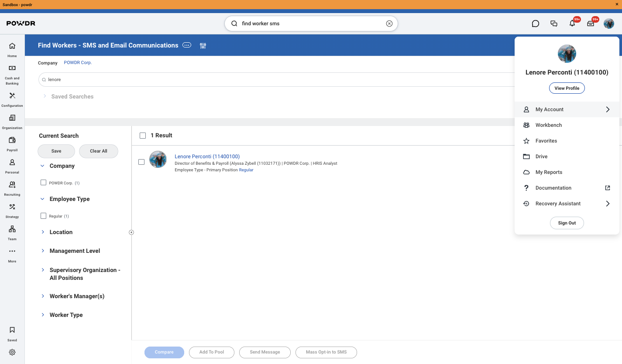Show More sidebar options
Viewport: 622px width, 364px height.
pos(12,255)
